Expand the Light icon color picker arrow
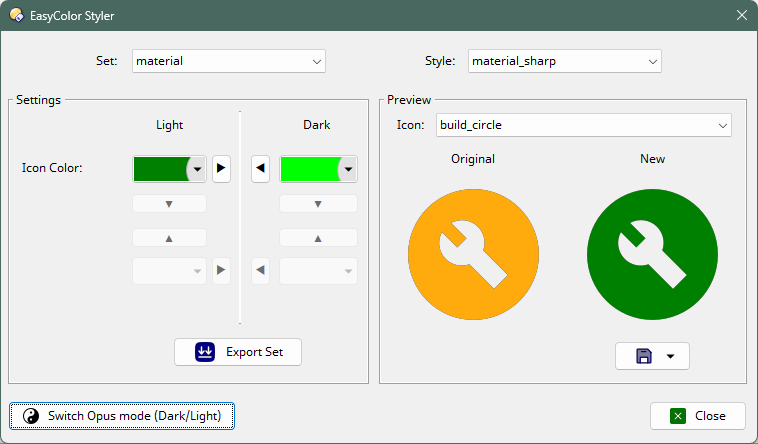758x444 pixels. (197, 169)
